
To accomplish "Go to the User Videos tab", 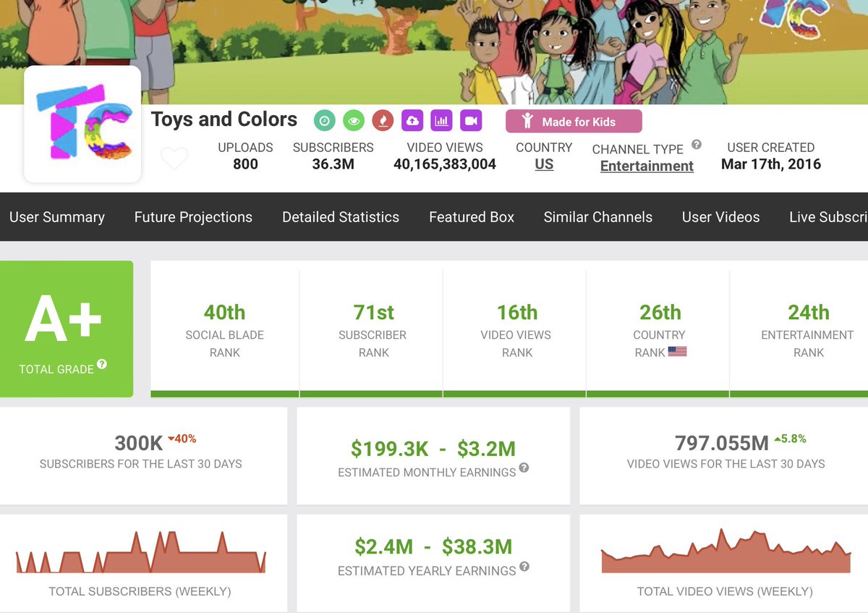I will [x=721, y=216].
